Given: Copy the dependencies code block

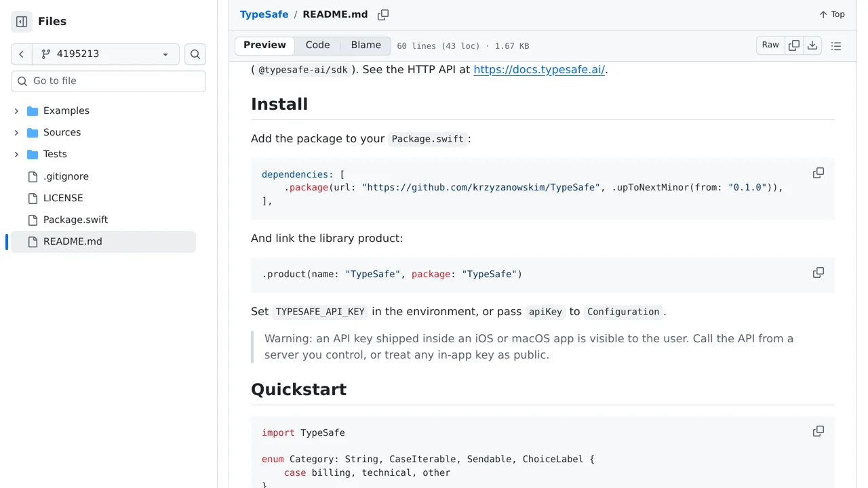Looking at the screenshot, I should tap(818, 173).
